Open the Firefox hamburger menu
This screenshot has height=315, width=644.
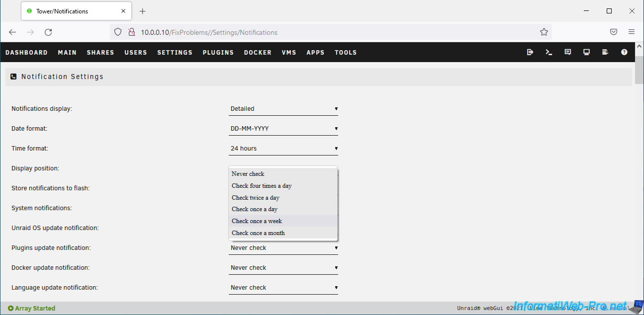point(632,32)
